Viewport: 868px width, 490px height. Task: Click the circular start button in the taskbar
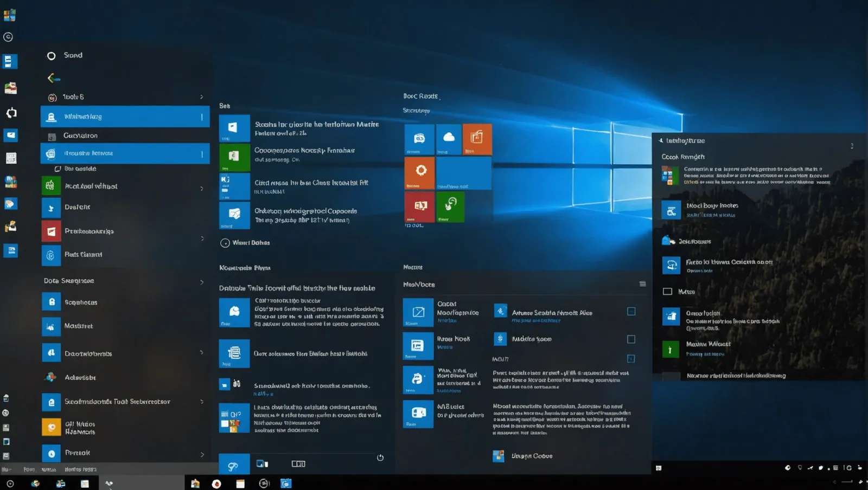point(10,483)
